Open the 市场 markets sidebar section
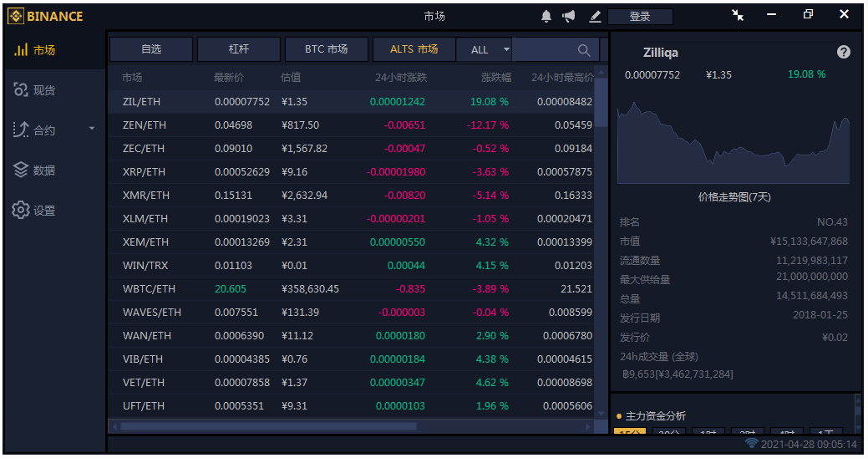The height and width of the screenshot is (458, 868). 54,50
